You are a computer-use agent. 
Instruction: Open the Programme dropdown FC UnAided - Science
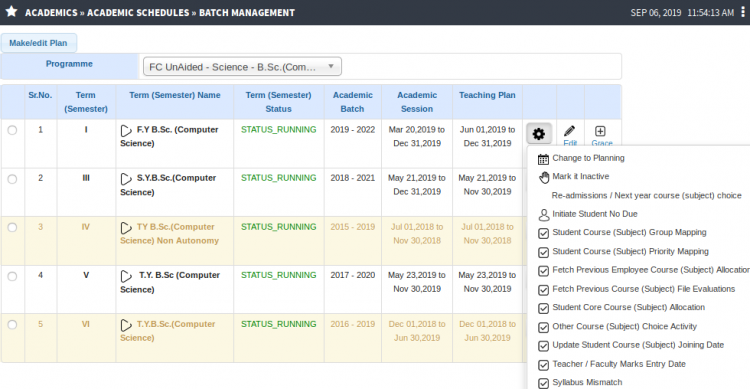[x=242, y=67]
